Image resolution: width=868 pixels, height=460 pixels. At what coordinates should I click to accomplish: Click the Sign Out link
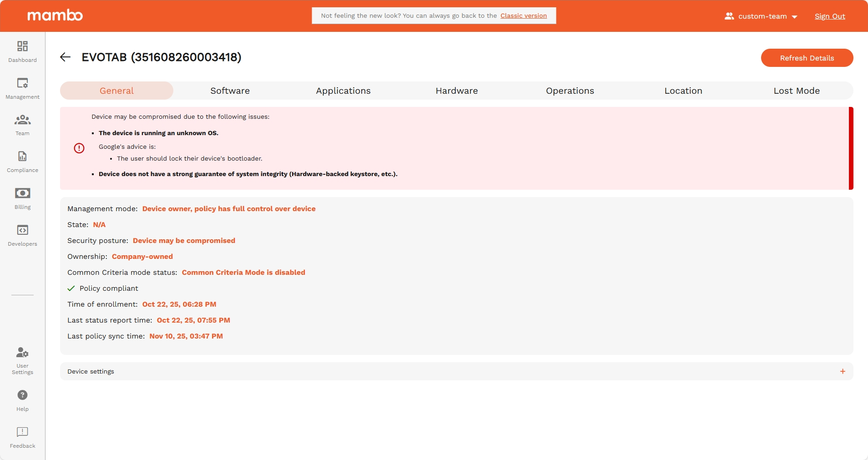(829, 16)
